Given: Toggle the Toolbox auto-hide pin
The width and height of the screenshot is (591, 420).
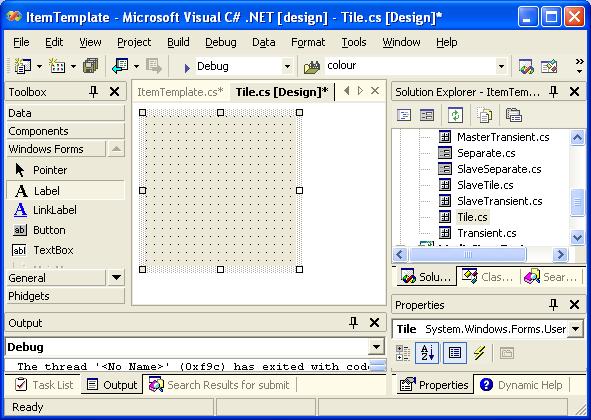Looking at the screenshot, I should coord(93,92).
